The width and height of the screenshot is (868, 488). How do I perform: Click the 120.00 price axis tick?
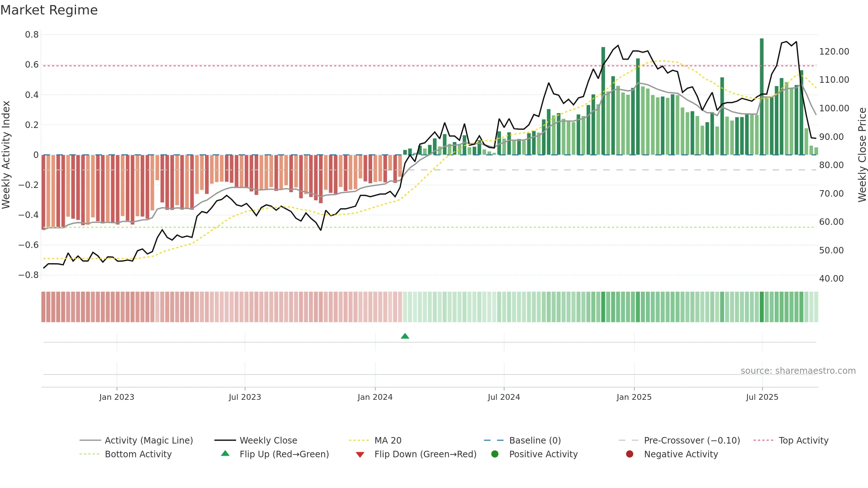click(x=834, y=51)
